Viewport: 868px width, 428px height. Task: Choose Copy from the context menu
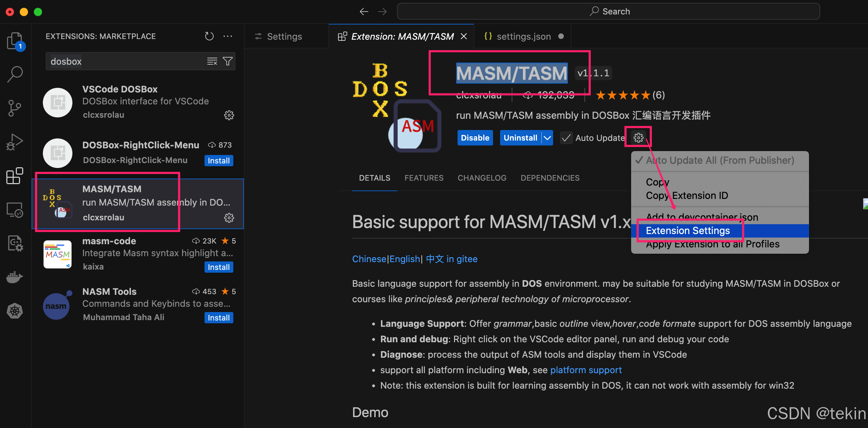pos(720,182)
